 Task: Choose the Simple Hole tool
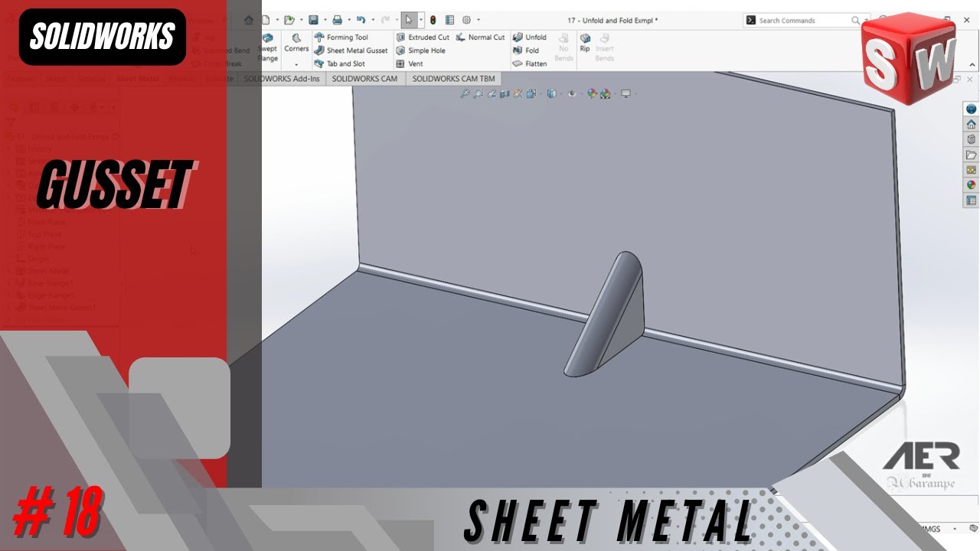pyautogui.click(x=420, y=51)
